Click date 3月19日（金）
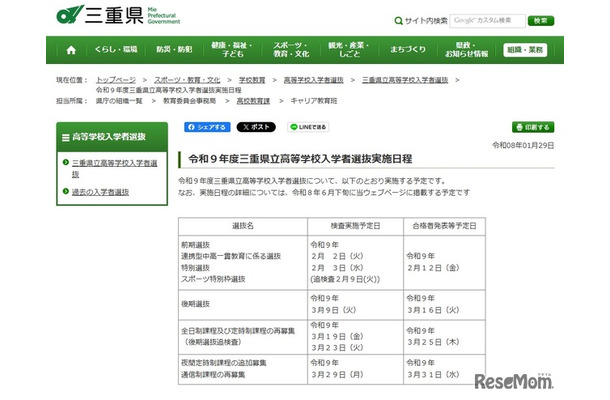The image size is (610, 400). coord(337,337)
